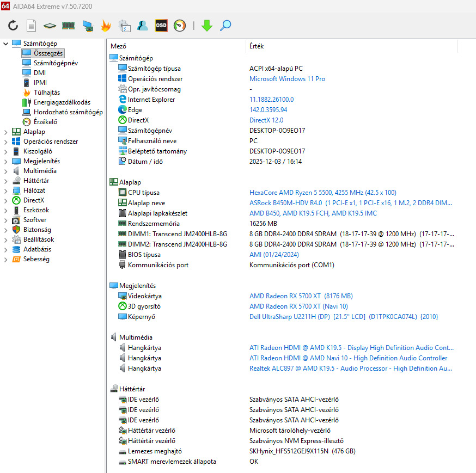Select Eszközök in the tree

tap(30, 210)
